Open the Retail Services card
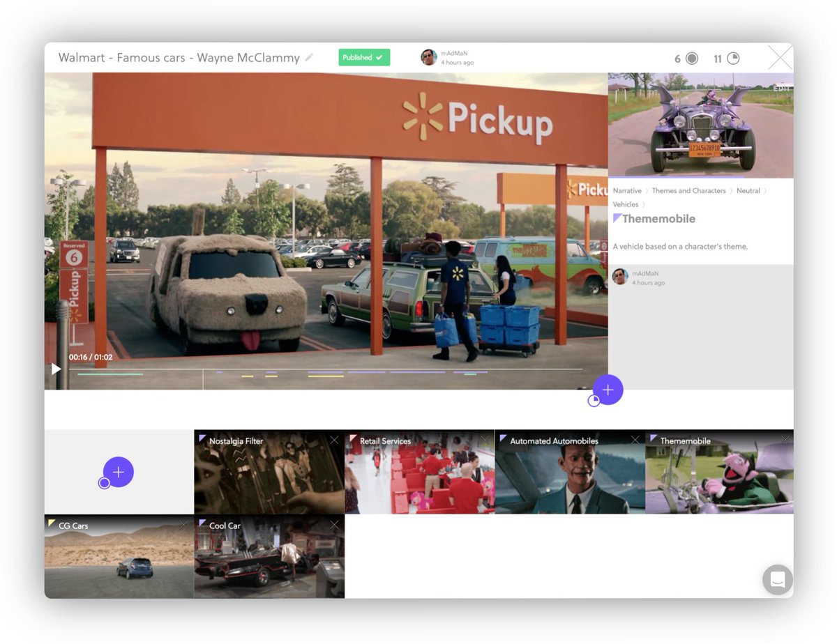Viewport: 837px width, 644px height. [420, 472]
